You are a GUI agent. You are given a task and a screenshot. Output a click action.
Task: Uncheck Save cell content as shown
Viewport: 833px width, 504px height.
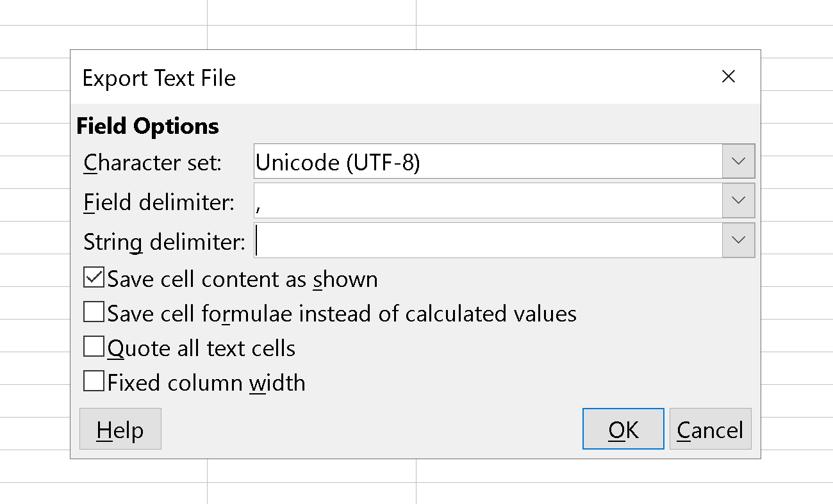coord(94,279)
